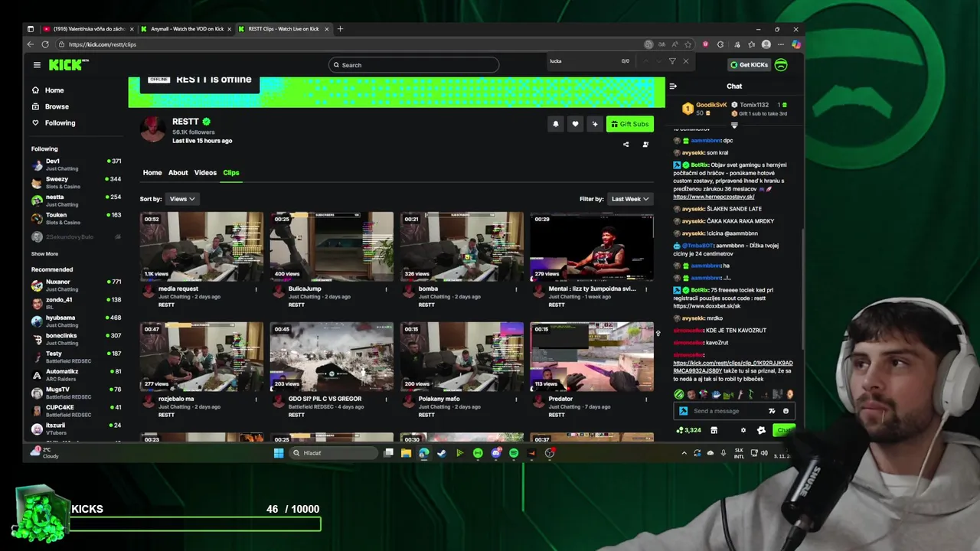Open the Kick hamburger sidebar menu

coord(37,65)
